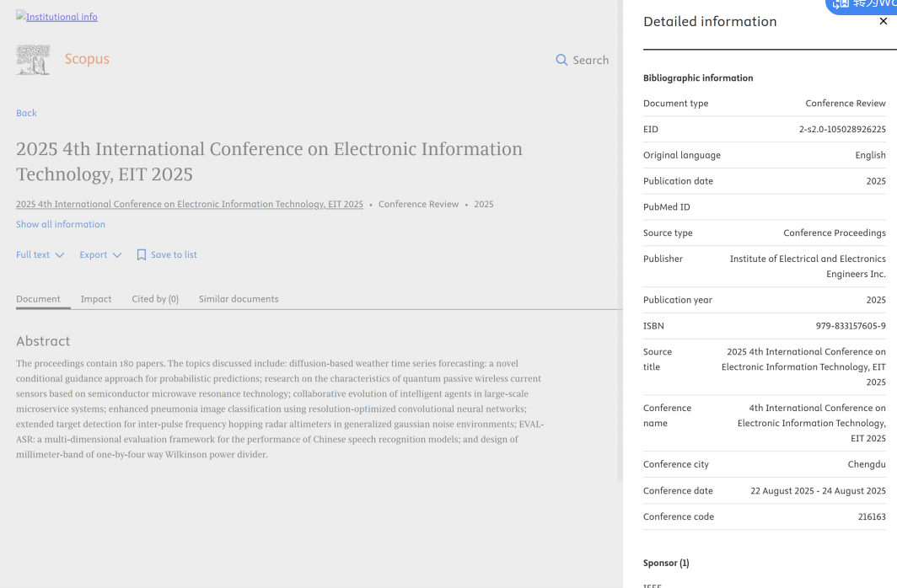
Task: Open the underlined EIT 2025 source title link
Action: click(x=189, y=204)
